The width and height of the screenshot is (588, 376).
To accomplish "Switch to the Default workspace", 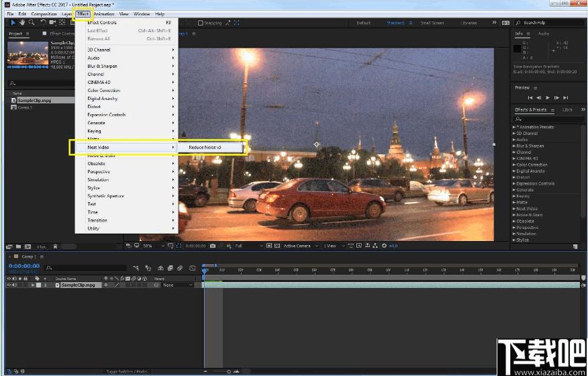I will (363, 23).
